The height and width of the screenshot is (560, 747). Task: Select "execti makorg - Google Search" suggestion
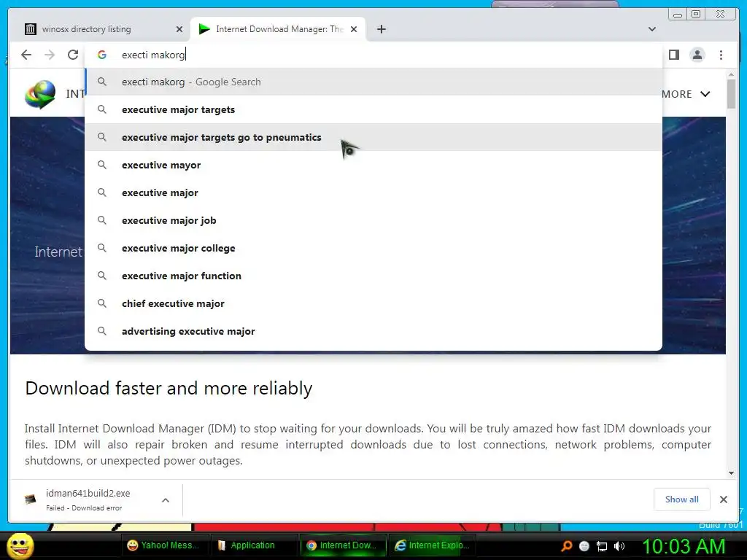point(373,82)
